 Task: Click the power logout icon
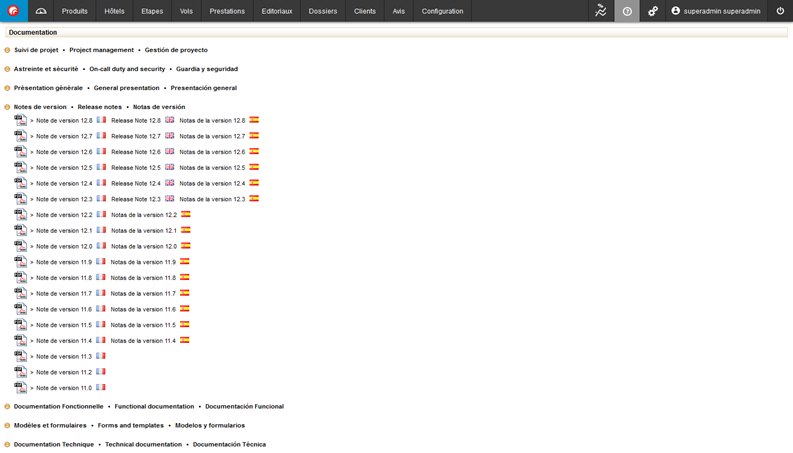[x=780, y=11]
